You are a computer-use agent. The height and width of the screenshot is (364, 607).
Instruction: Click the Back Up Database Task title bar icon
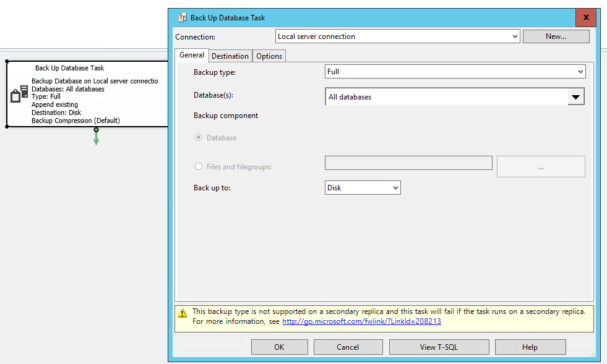pyautogui.click(x=183, y=18)
